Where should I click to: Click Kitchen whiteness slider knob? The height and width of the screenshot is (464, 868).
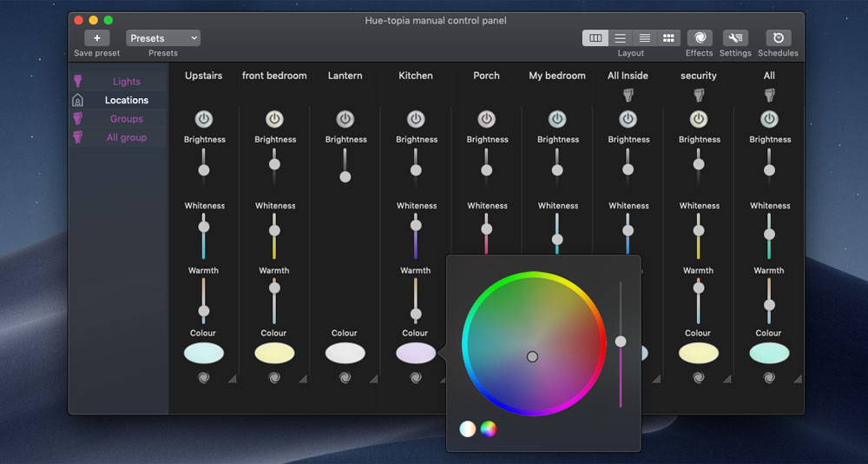[x=416, y=225]
